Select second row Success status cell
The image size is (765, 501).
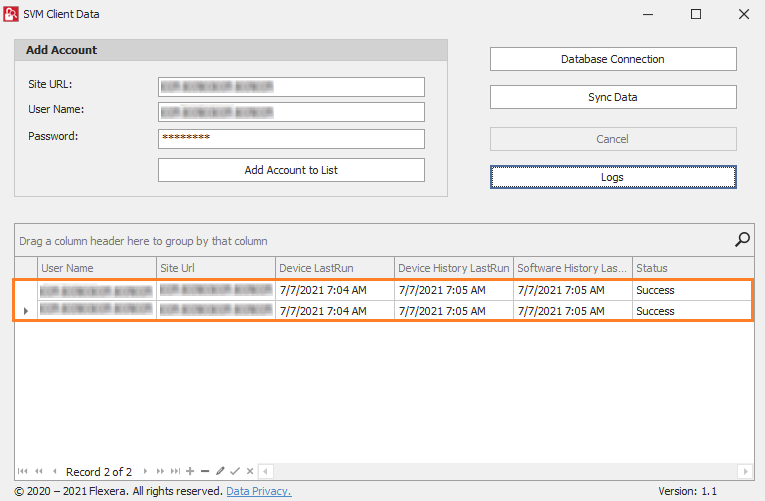coord(692,311)
